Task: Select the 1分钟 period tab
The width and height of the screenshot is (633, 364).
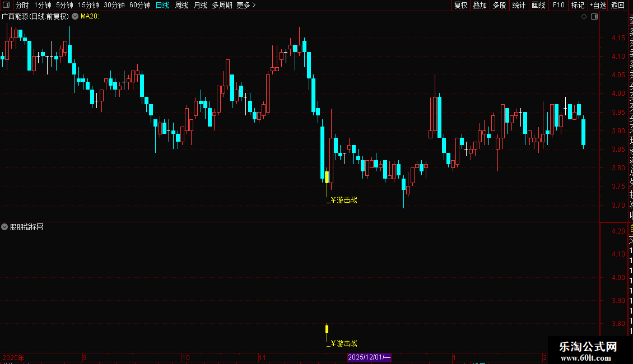Action: pos(43,5)
